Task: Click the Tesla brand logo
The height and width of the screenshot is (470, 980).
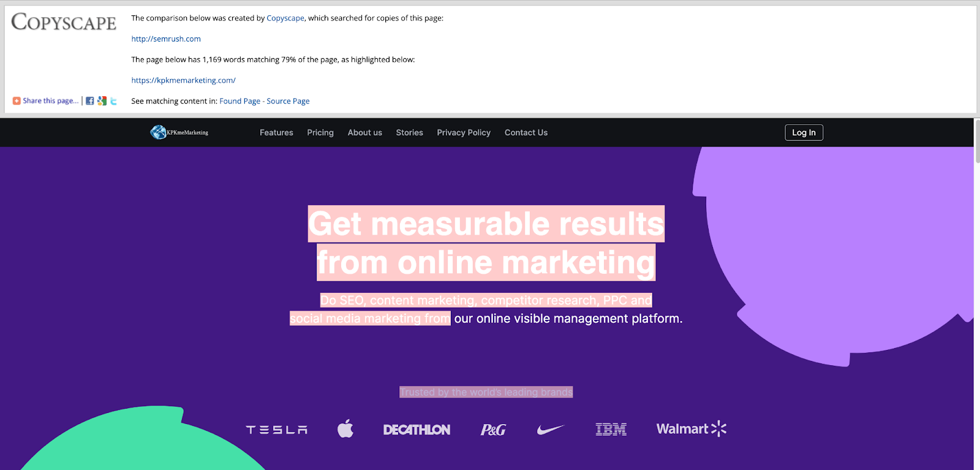Action: [x=277, y=430]
